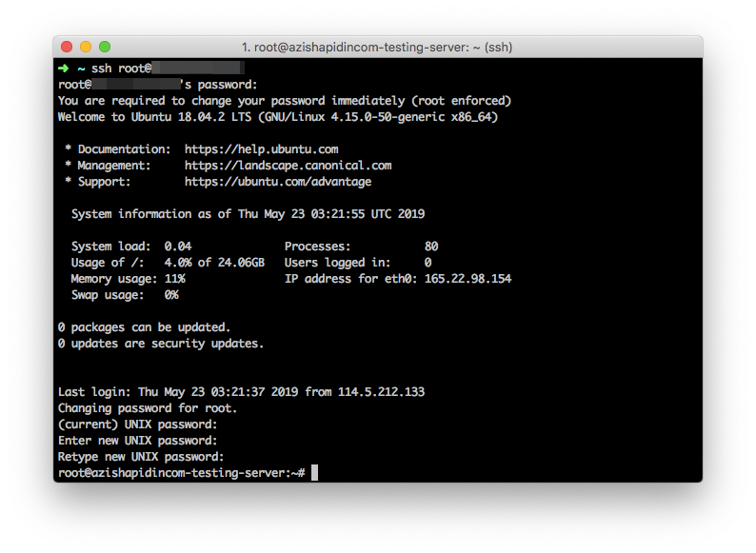Screen dimensions: 756x553
Task: Open the landscape.canonical.com management link
Action: (288, 166)
